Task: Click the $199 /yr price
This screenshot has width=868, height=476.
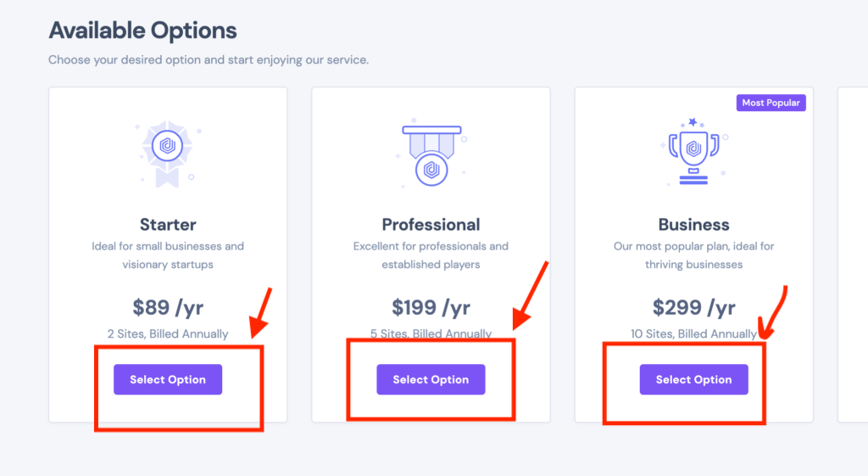Action: (x=431, y=307)
